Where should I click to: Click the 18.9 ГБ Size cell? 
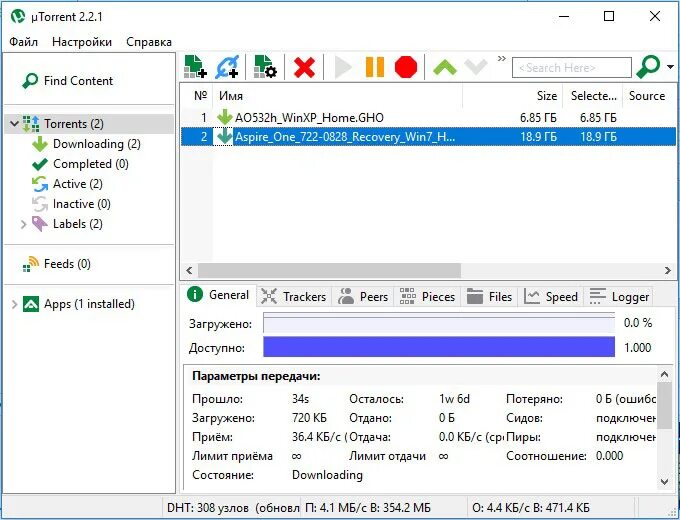pos(538,137)
